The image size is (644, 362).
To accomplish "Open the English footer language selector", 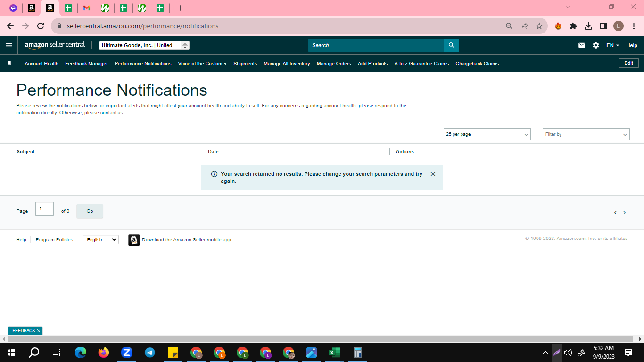I will 100,240.
